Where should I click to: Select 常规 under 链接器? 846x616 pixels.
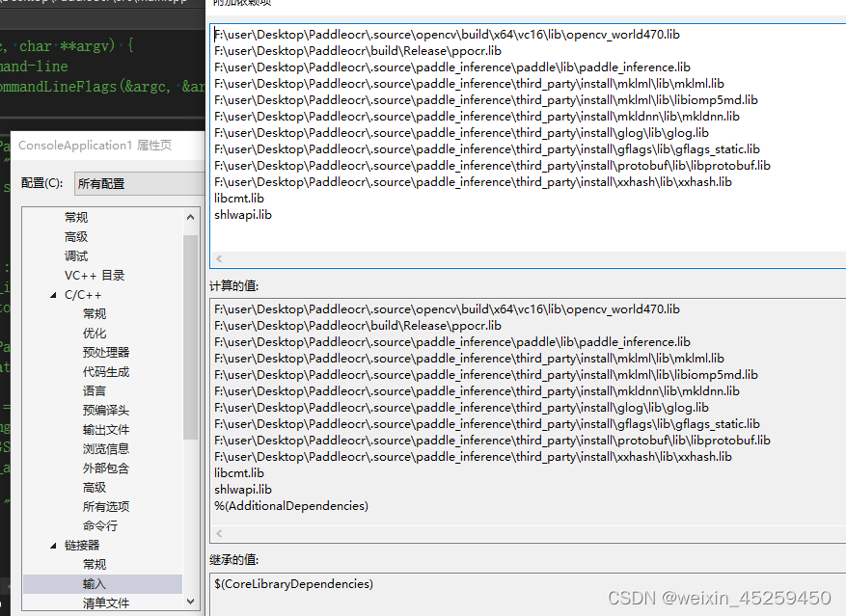(95, 565)
